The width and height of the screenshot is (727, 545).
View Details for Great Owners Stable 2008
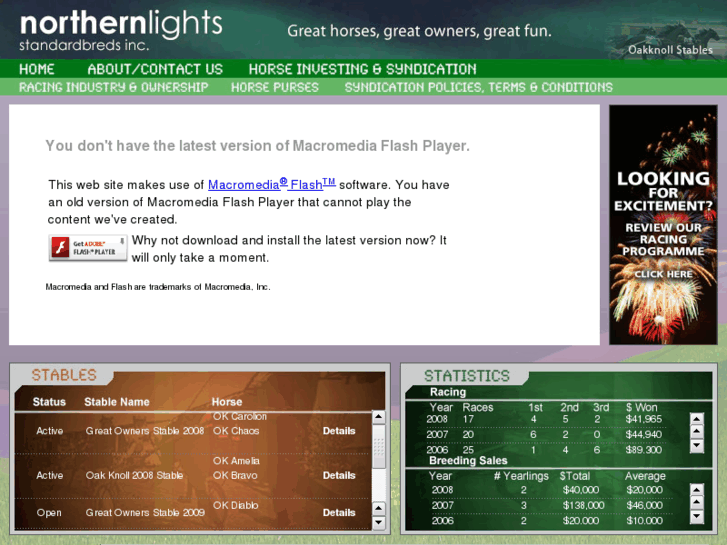pos(339,431)
